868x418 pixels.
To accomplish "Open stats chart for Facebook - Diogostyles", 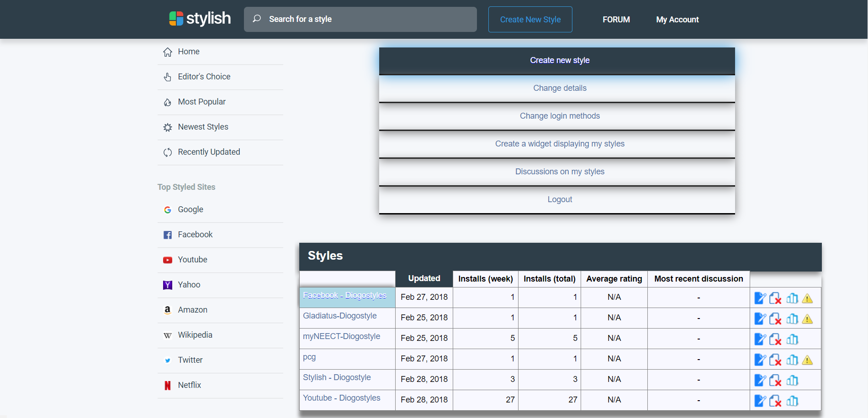I will click(792, 298).
